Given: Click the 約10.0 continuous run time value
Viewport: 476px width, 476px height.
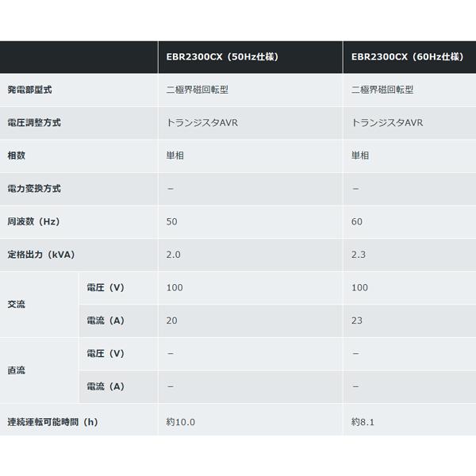Looking at the screenshot, I should (181, 420).
